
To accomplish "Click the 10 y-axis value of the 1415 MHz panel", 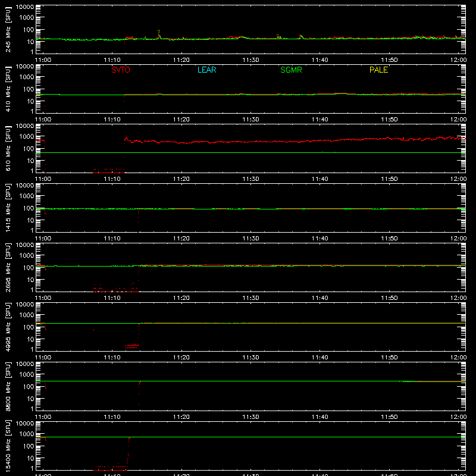I will tap(30, 220).
